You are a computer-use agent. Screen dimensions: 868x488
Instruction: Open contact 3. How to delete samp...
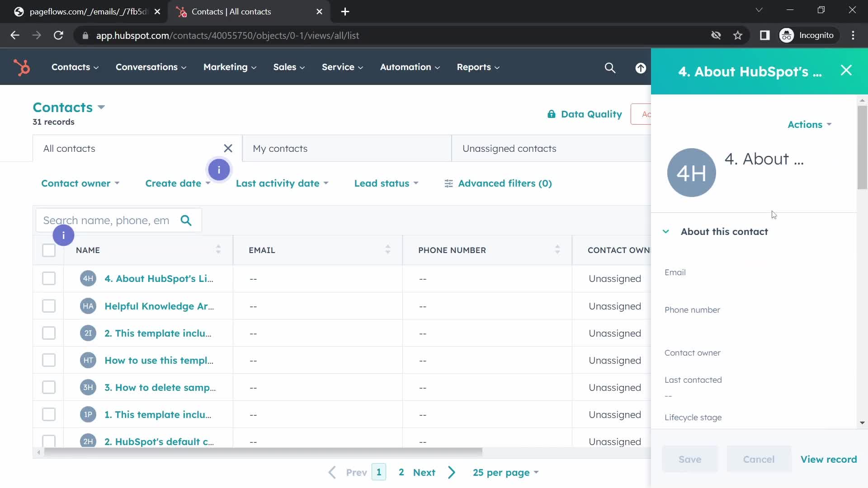[x=160, y=388]
